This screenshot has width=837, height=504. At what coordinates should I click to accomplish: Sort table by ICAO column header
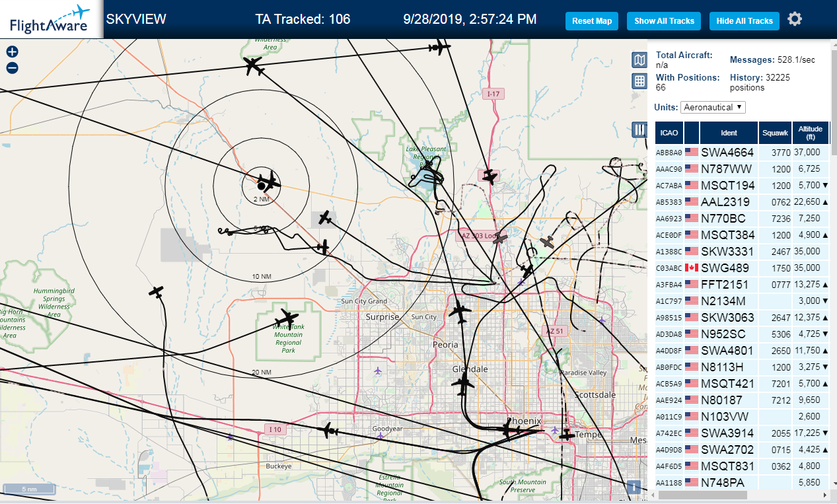tap(669, 133)
